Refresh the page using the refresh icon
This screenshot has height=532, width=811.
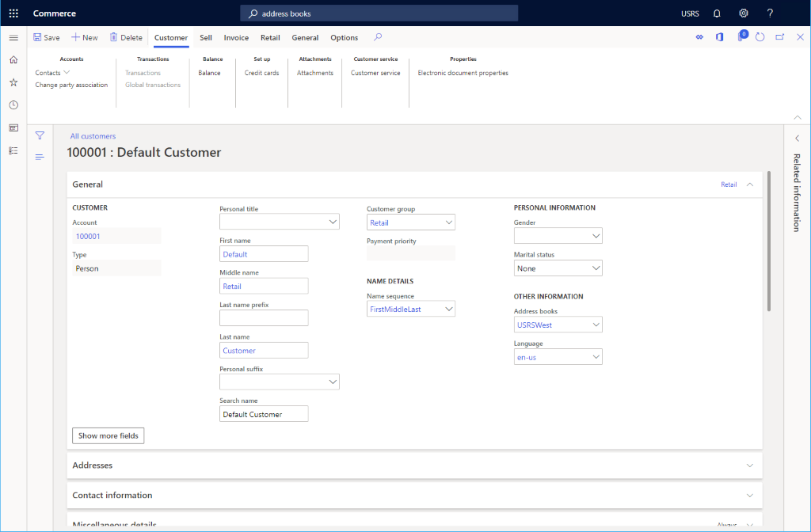[759, 36]
